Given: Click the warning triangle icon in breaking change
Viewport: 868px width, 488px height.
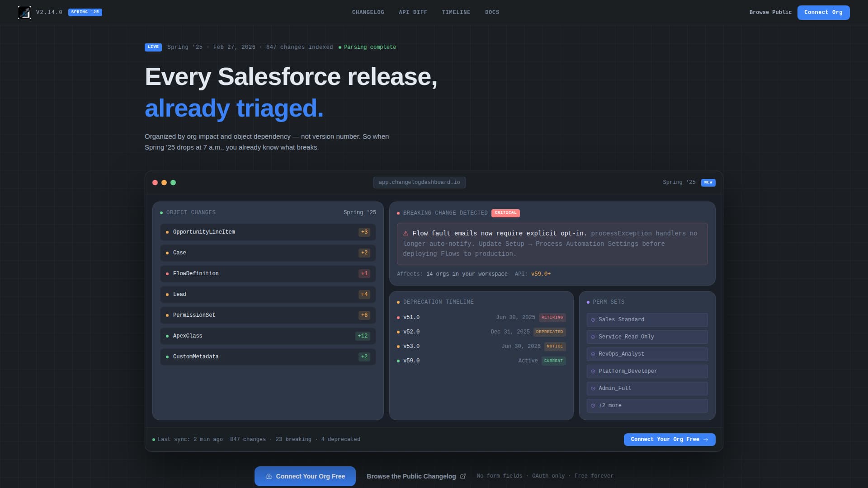Looking at the screenshot, I should (406, 233).
